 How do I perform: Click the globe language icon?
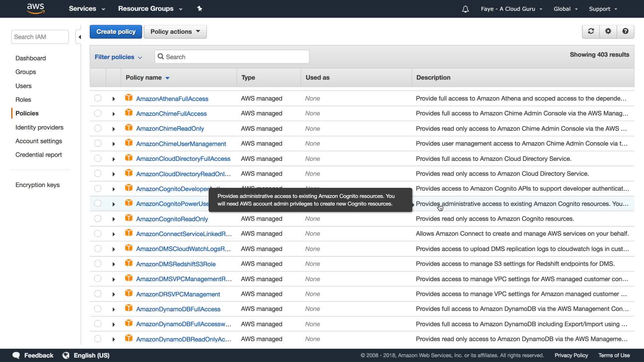pos(66,355)
